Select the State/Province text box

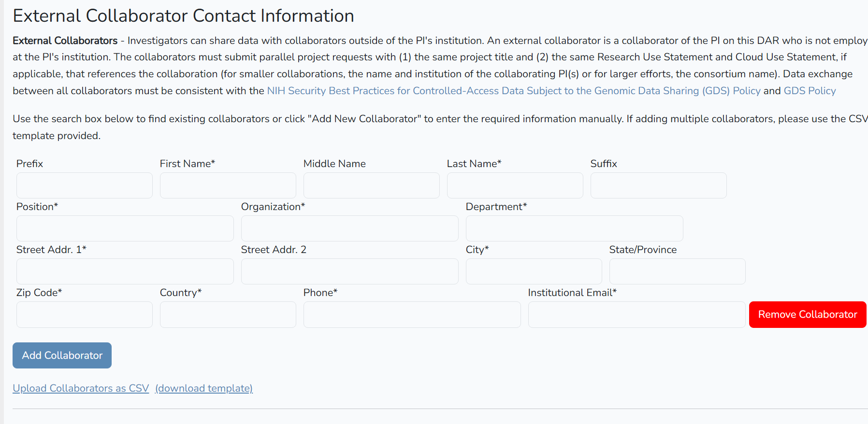[677, 271]
